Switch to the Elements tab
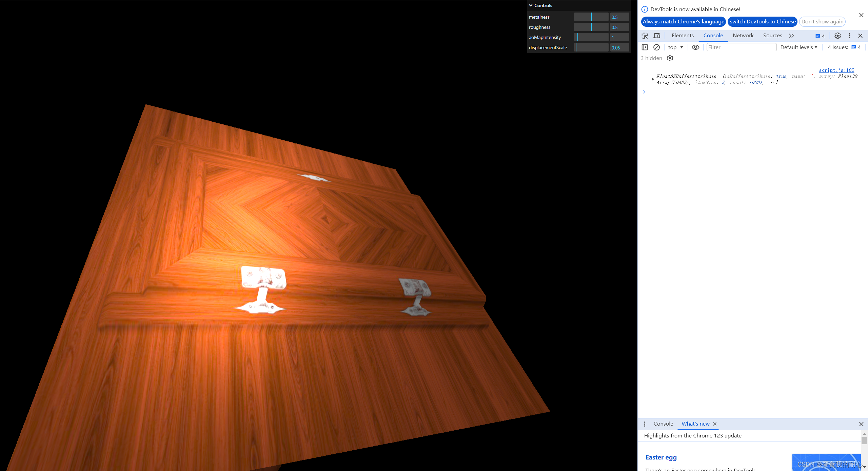The width and height of the screenshot is (868, 471). pyautogui.click(x=682, y=35)
